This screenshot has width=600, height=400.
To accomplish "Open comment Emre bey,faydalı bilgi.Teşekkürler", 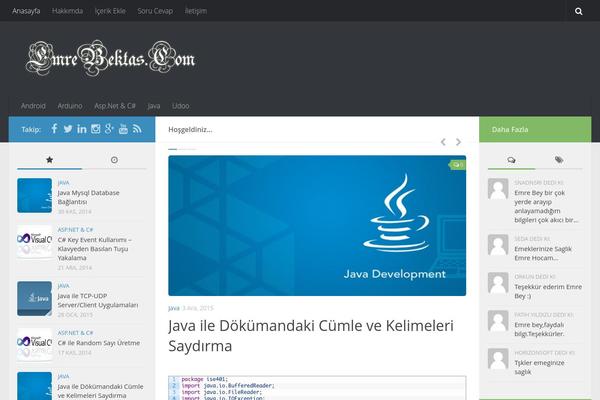I will pyautogui.click(x=539, y=329).
